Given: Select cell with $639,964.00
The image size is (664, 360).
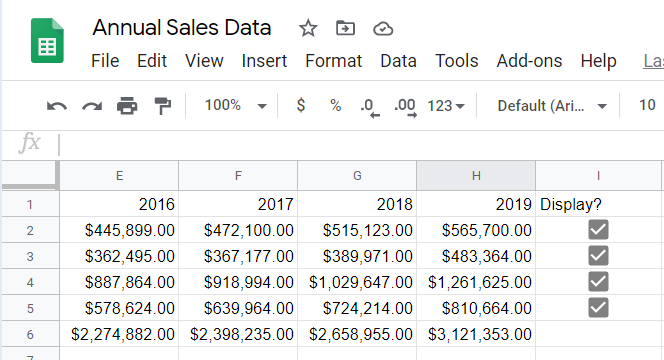Looking at the screenshot, I should pos(238,308).
